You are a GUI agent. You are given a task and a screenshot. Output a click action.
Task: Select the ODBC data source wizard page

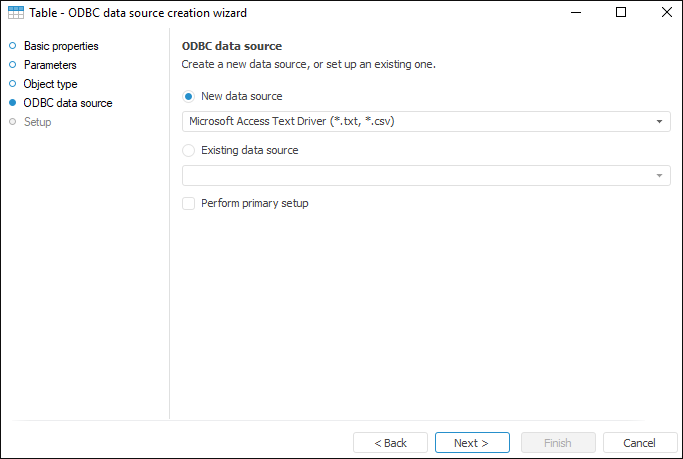click(68, 103)
